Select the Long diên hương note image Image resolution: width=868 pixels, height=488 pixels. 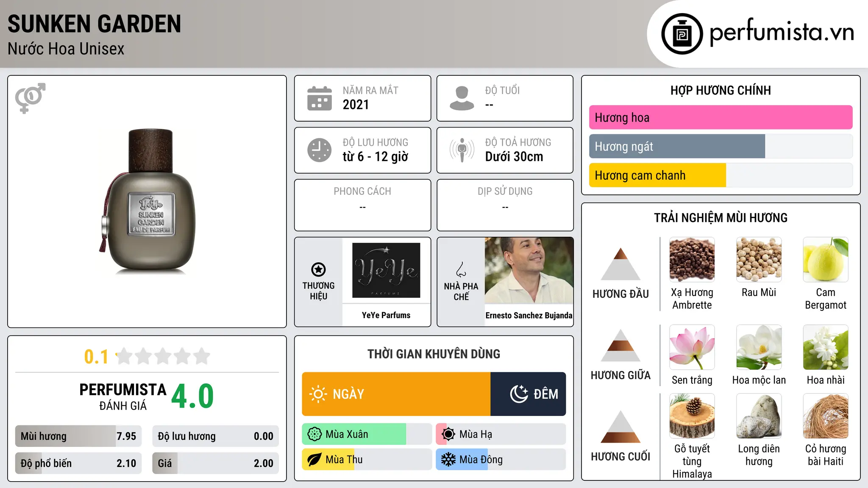(759, 416)
